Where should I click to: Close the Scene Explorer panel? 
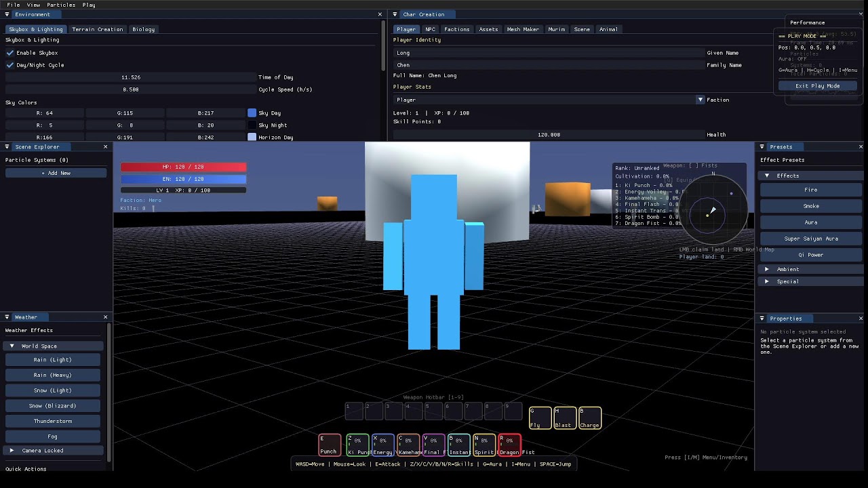[x=105, y=146]
